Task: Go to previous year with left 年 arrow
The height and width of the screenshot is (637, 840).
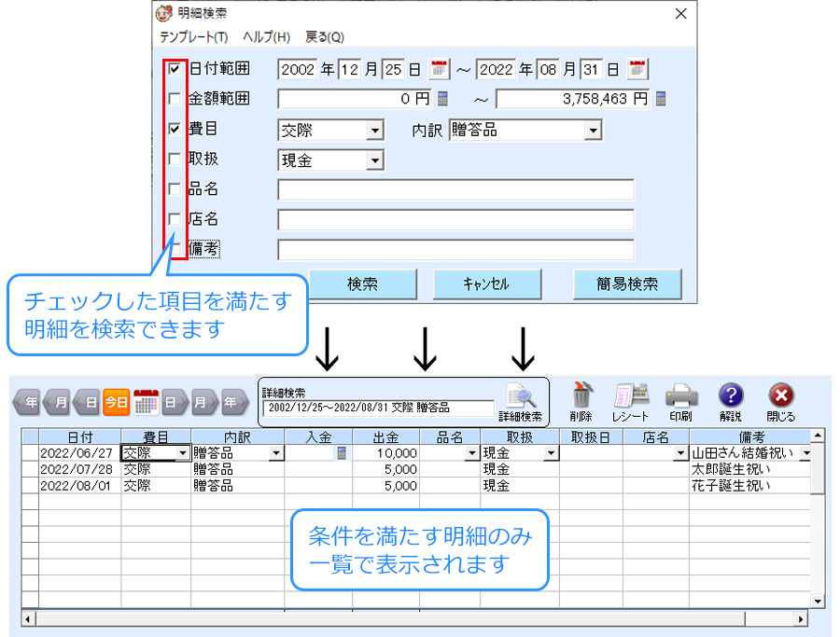Action: (28, 403)
